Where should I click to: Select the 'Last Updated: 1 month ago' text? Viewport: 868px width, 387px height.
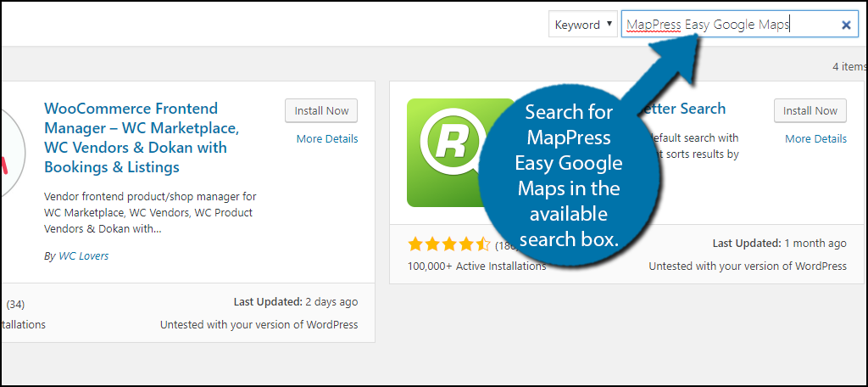(780, 244)
